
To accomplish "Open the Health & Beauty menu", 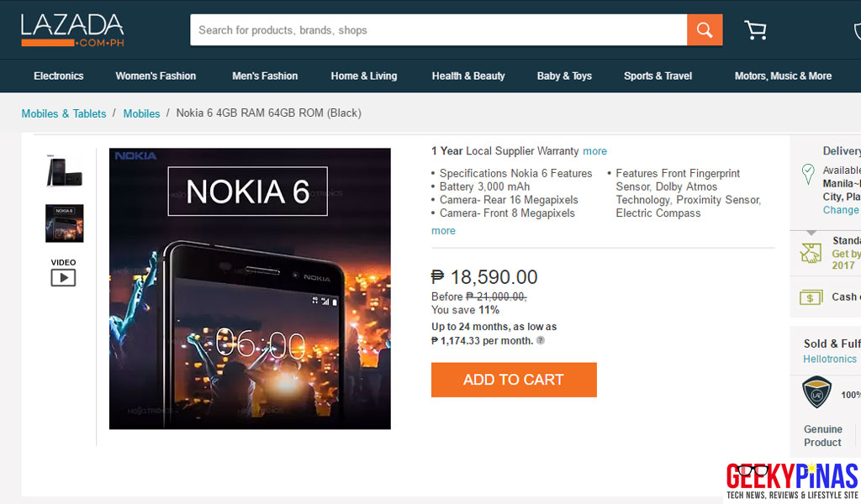I will click(x=468, y=76).
